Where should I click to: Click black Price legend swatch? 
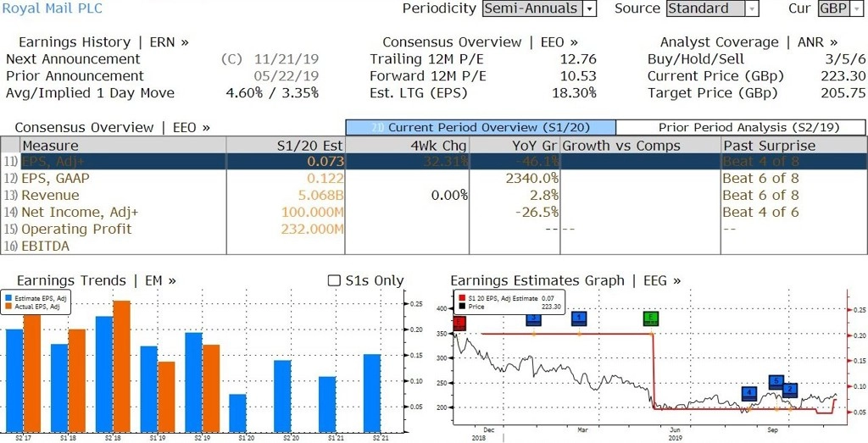coord(461,307)
